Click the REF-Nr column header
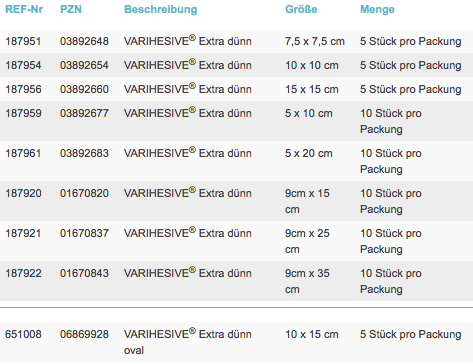Image resolution: width=473 pixels, height=364 pixels. pyautogui.click(x=24, y=9)
